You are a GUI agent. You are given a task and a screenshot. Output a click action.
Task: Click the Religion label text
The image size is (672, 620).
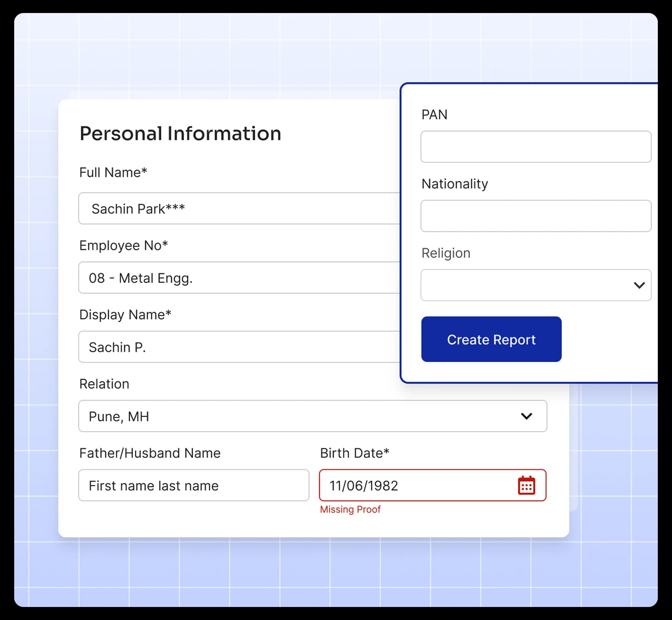click(x=446, y=253)
